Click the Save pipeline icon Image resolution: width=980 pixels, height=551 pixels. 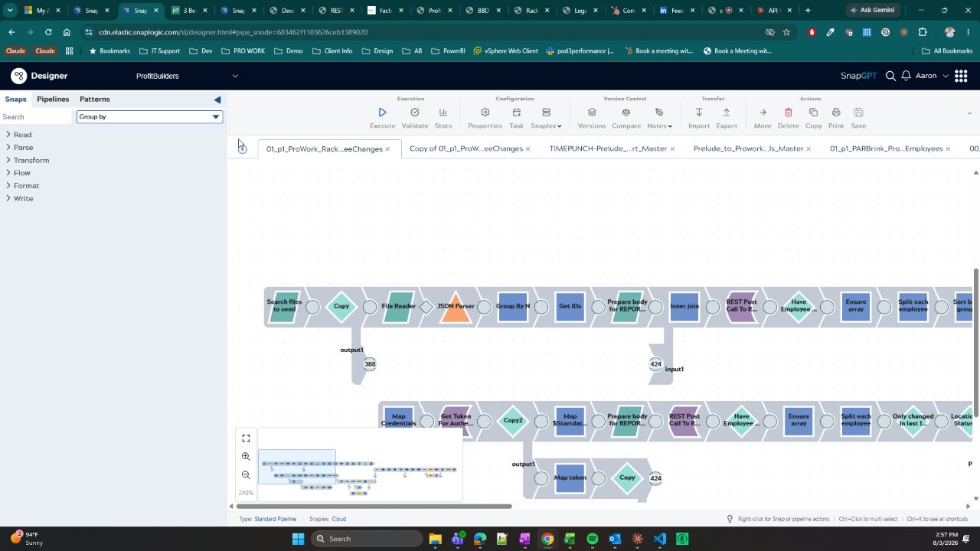click(x=859, y=112)
